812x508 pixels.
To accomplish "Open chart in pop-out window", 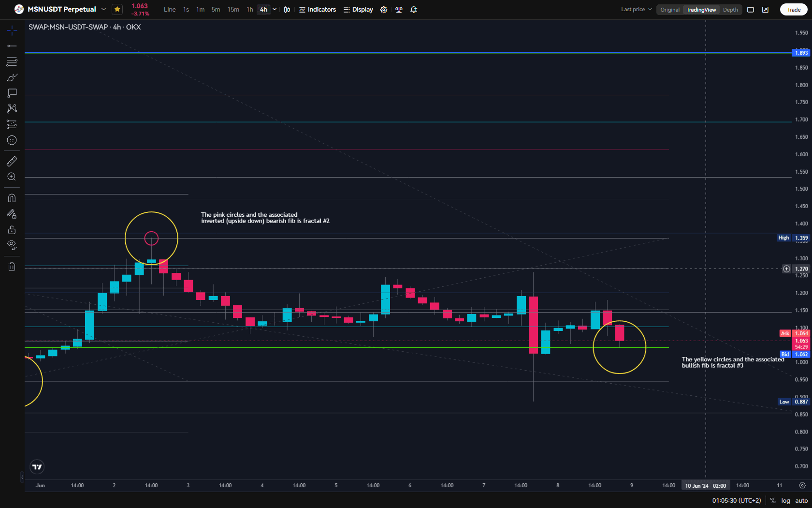I will [765, 10].
